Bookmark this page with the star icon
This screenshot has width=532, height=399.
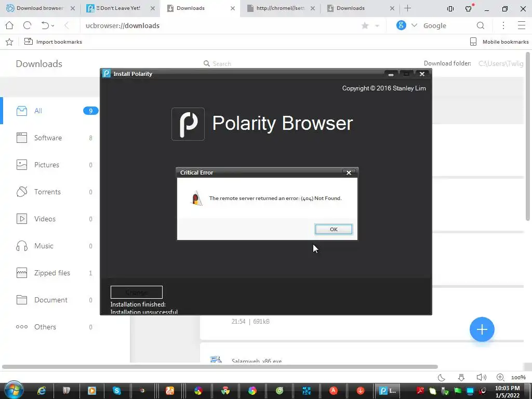click(x=365, y=26)
